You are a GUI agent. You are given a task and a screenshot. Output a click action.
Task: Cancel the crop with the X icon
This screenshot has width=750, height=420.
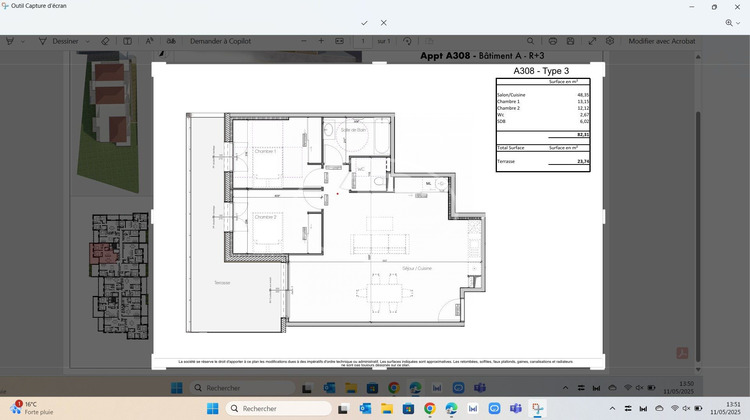(384, 22)
